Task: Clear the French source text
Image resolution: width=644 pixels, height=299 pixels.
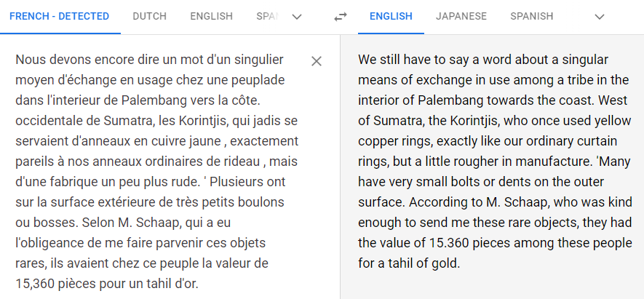Action: 317,61
